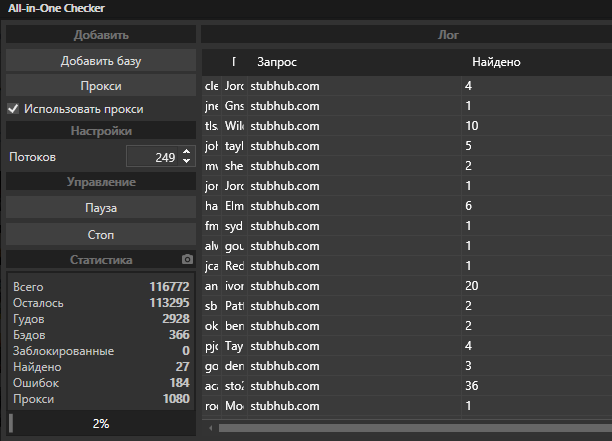Image resolution: width=612 pixels, height=441 pixels.
Task: Click the Прокси statistic value 1080
Action: [x=176, y=399]
